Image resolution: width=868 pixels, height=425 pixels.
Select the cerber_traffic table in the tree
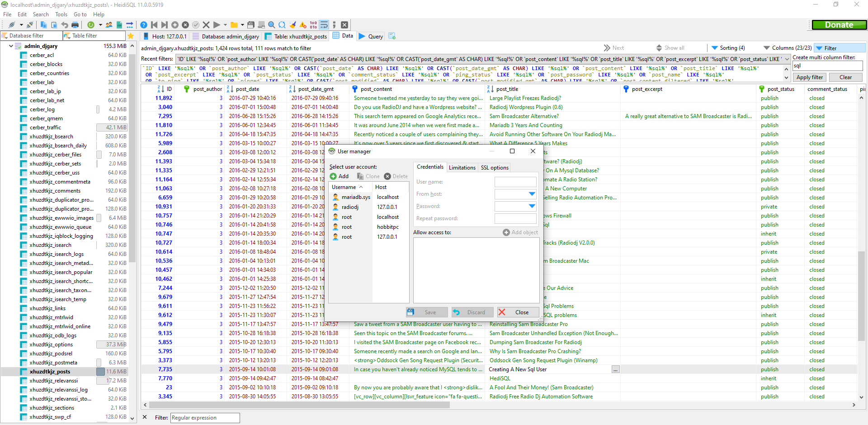[45, 127]
